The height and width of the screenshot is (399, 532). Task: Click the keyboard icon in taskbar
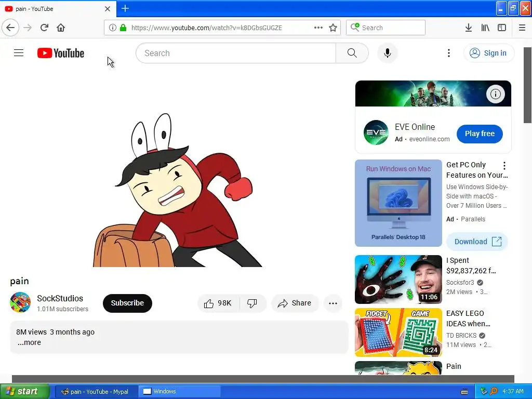[464, 392]
